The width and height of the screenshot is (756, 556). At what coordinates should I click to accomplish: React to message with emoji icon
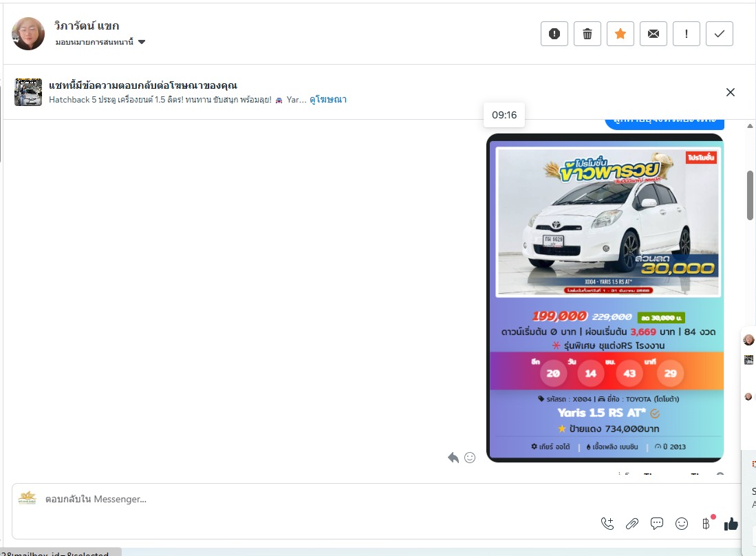[470, 457]
